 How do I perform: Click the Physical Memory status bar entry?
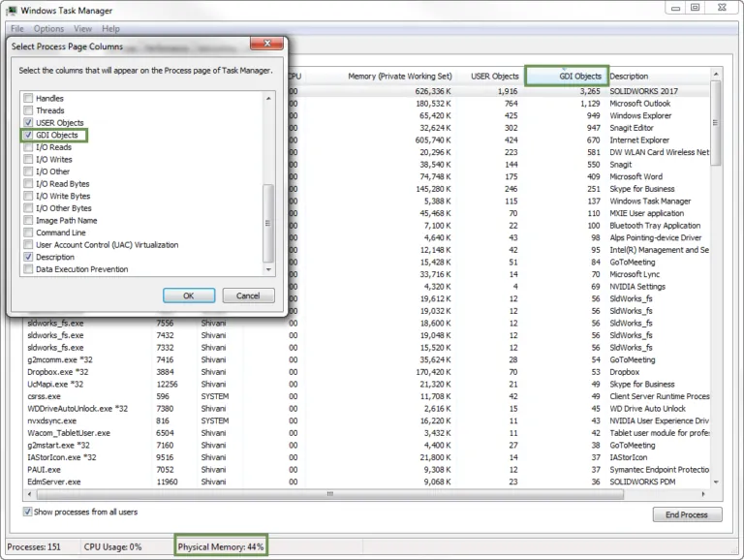(x=221, y=547)
